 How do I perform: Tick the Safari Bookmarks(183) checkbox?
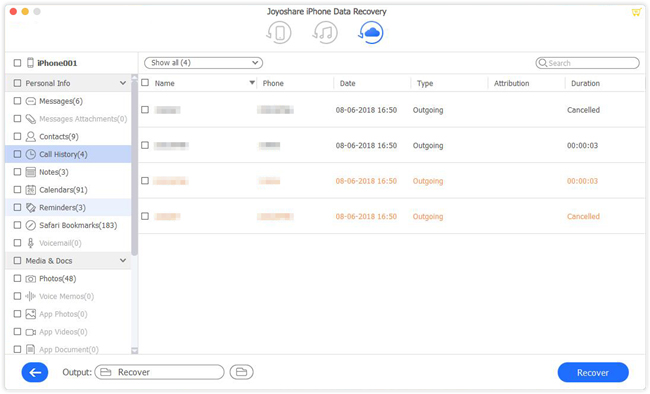point(17,225)
